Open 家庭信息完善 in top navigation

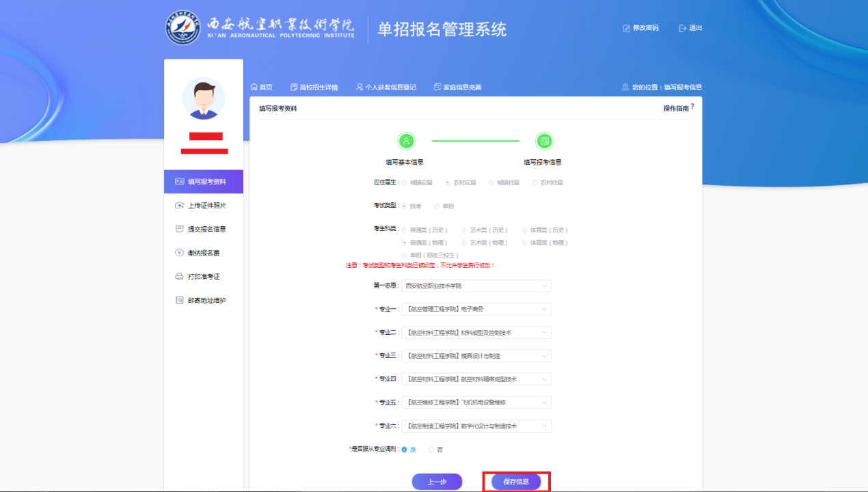tap(457, 87)
